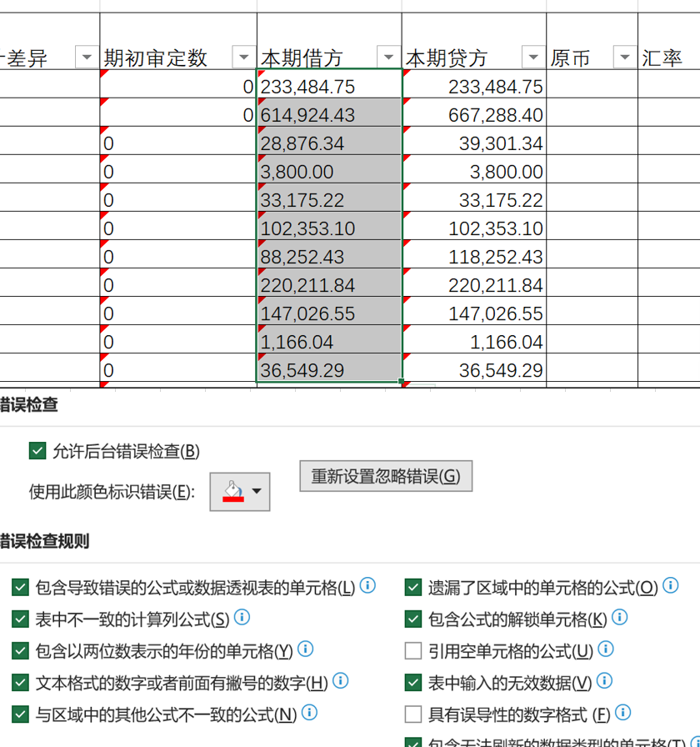
Task: Uncheck 与区域中的其他公式不一致的公式 rule
Action: [x=21, y=714]
